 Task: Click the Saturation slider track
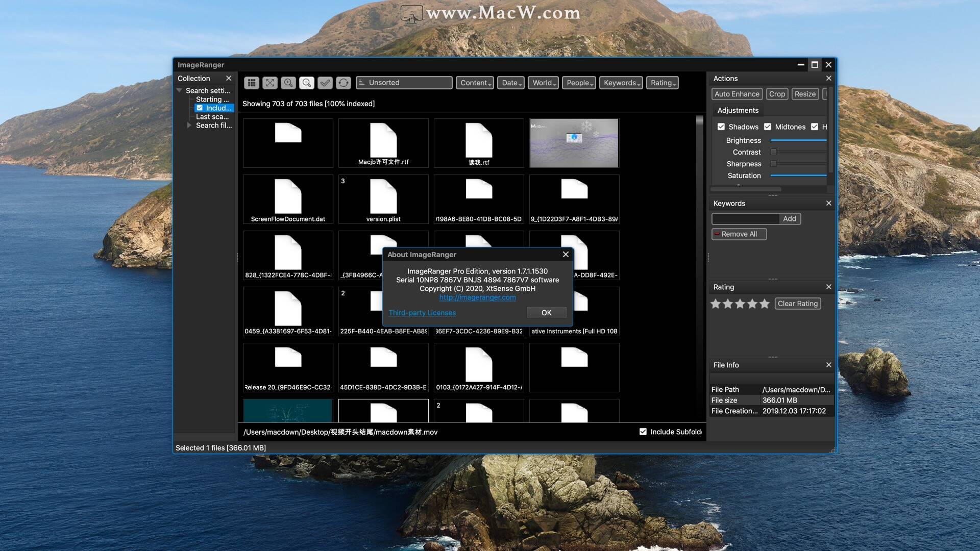coord(798,175)
